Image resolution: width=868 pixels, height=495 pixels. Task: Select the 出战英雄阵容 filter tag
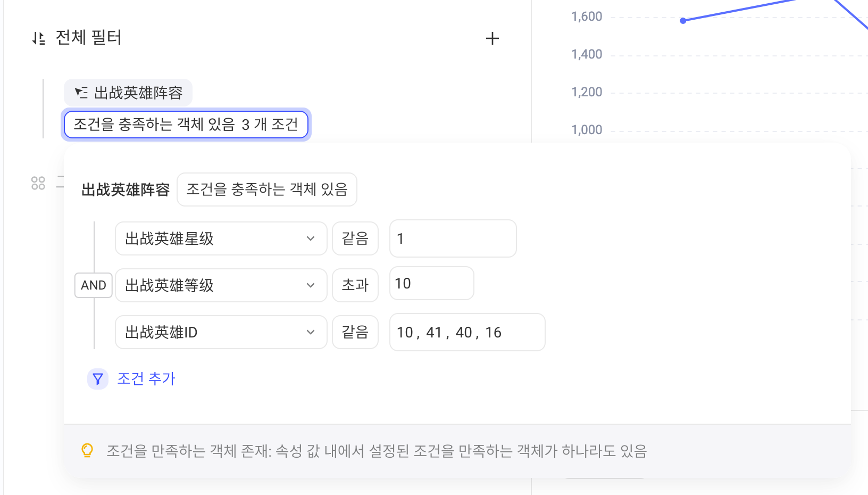(x=128, y=93)
